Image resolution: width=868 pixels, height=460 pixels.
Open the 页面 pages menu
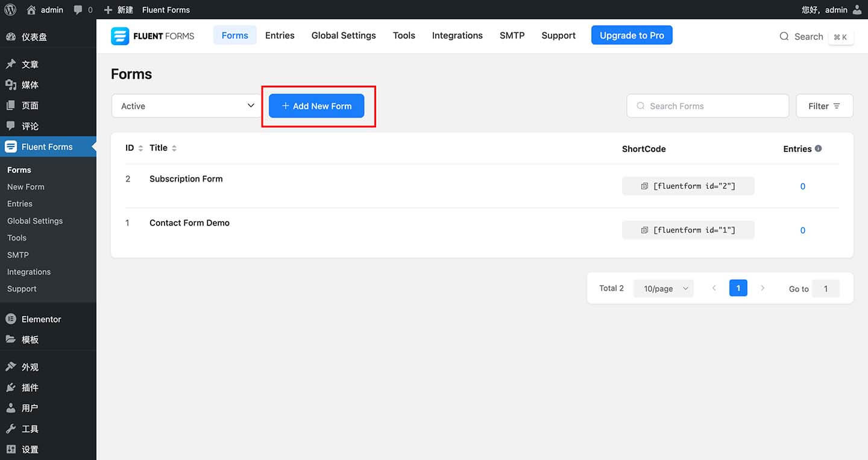(x=48, y=106)
